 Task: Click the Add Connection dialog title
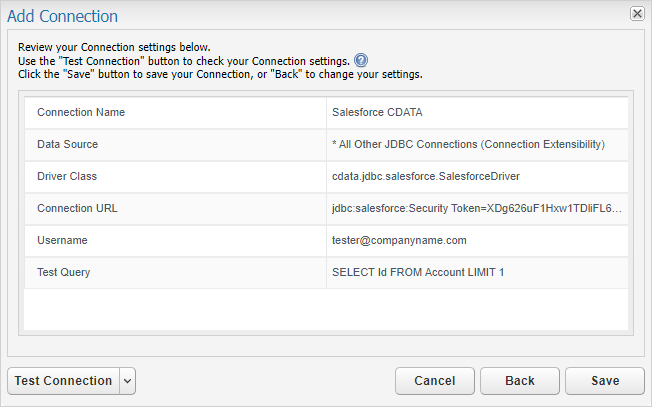tap(62, 16)
